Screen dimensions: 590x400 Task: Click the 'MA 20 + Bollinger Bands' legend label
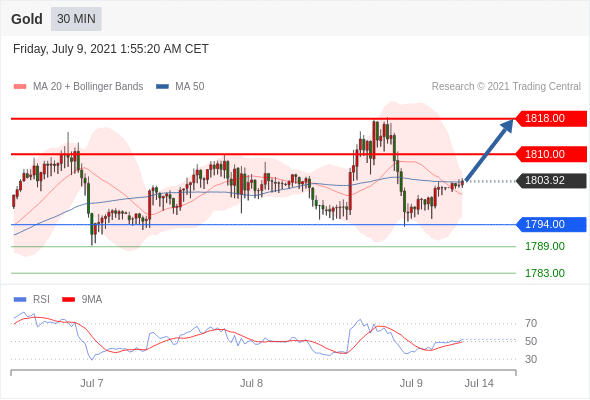tap(88, 87)
